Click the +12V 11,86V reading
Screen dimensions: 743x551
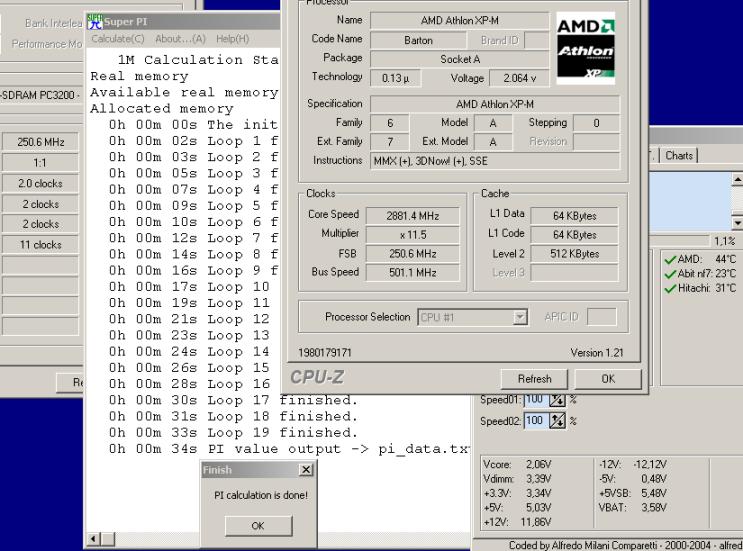click(517, 522)
